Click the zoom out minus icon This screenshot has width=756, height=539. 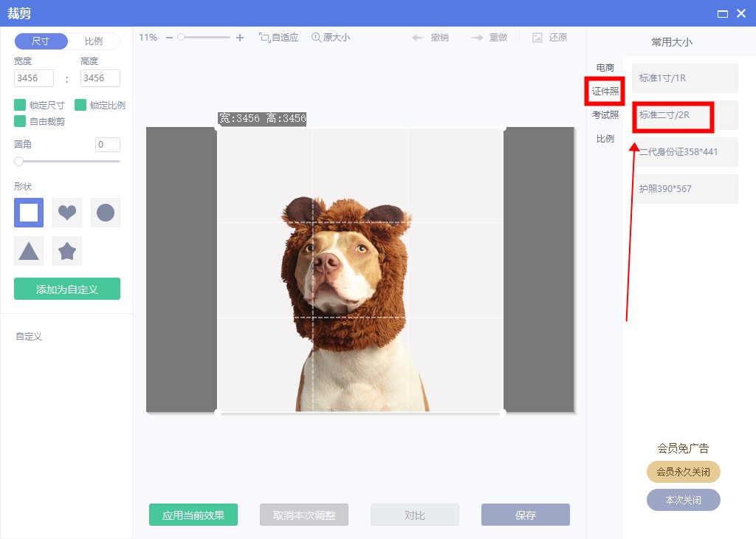point(169,38)
